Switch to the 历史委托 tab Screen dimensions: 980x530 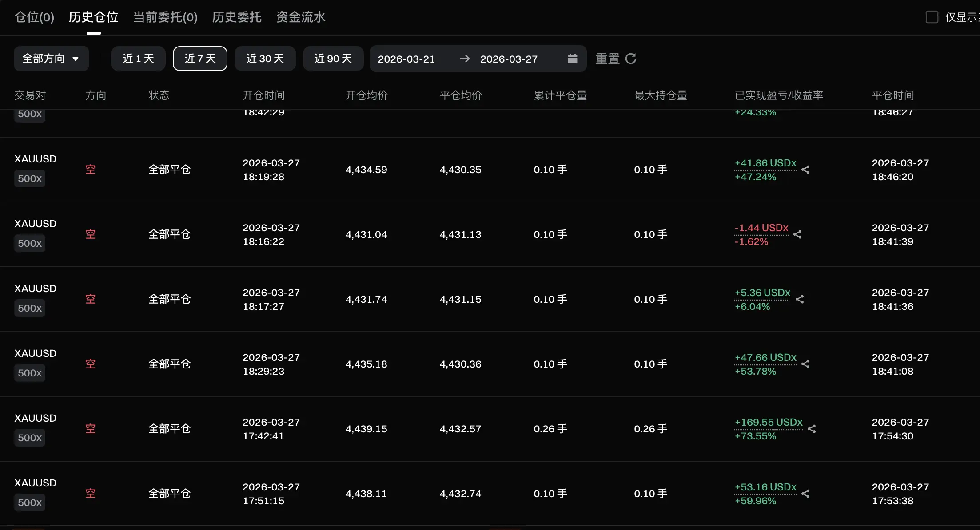coord(236,17)
